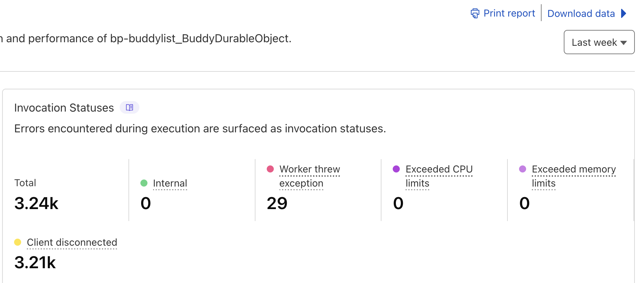Click the yellow Client disconnected dot

(18, 242)
